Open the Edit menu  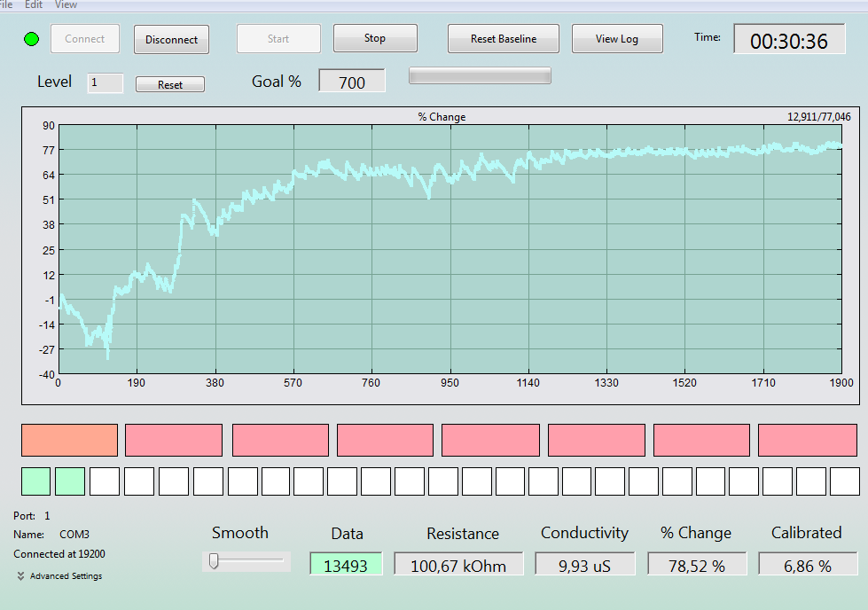click(x=33, y=4)
